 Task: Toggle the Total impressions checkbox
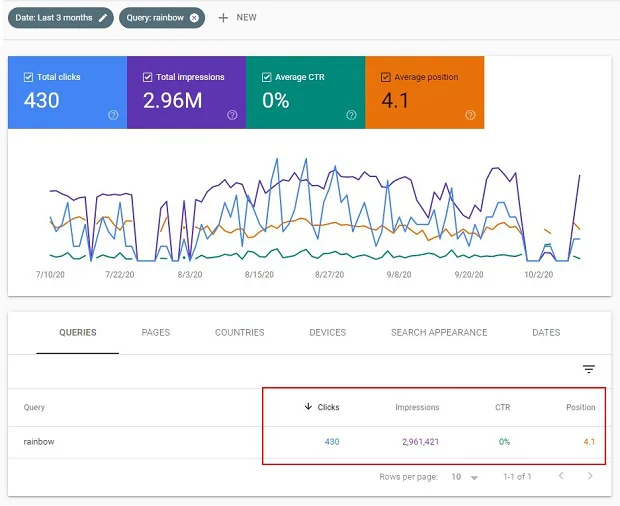tap(147, 77)
